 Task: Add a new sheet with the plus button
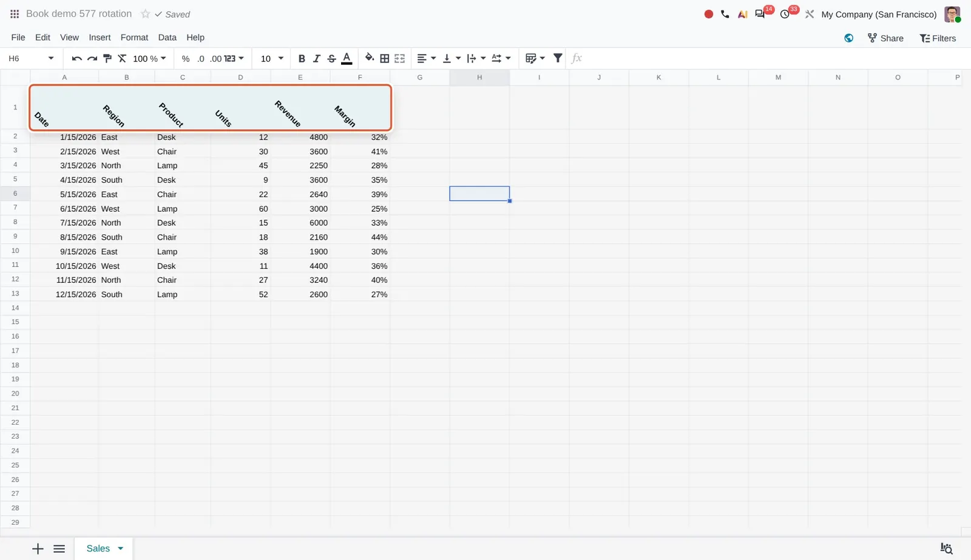[38, 548]
